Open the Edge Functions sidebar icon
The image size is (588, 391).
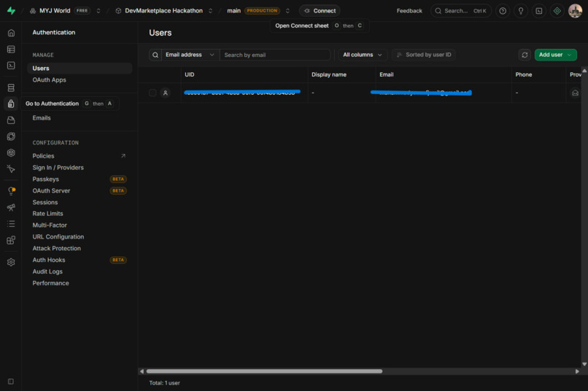point(11,136)
